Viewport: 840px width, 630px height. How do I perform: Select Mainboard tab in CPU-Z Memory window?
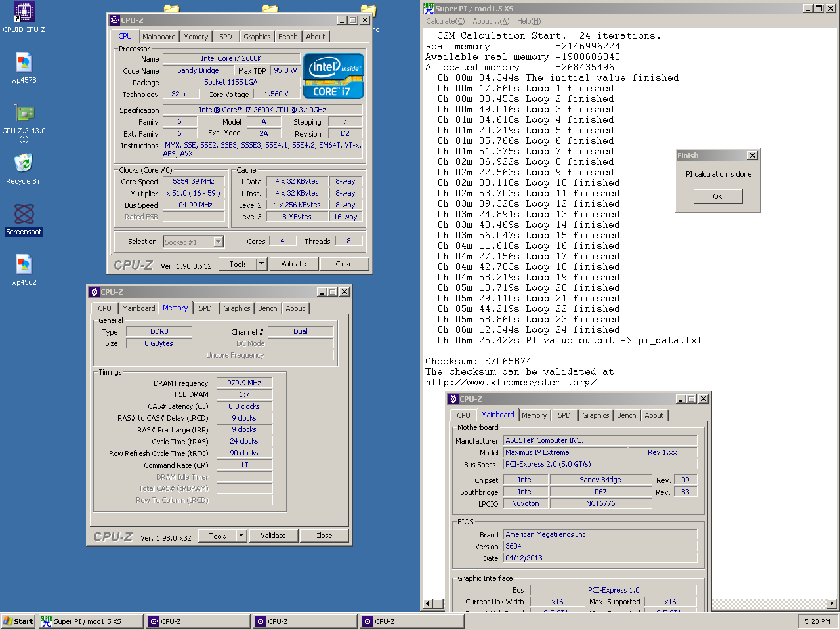click(138, 308)
